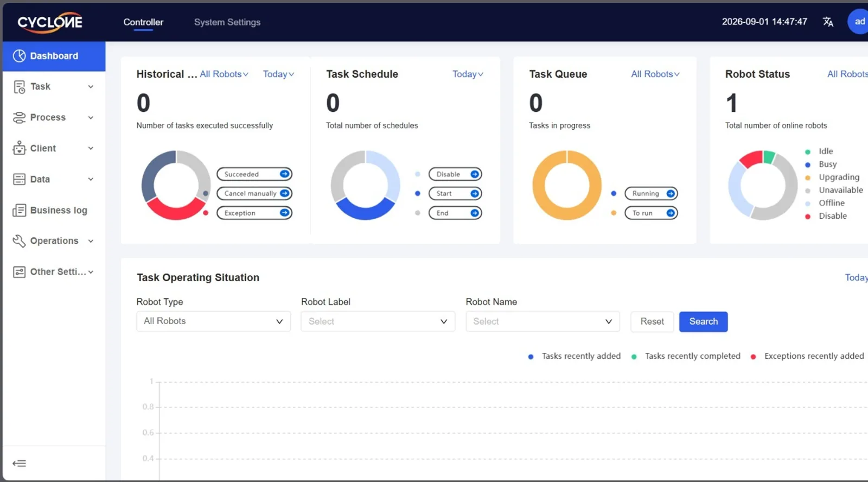Toggle Exceptions recently added legend

807,356
